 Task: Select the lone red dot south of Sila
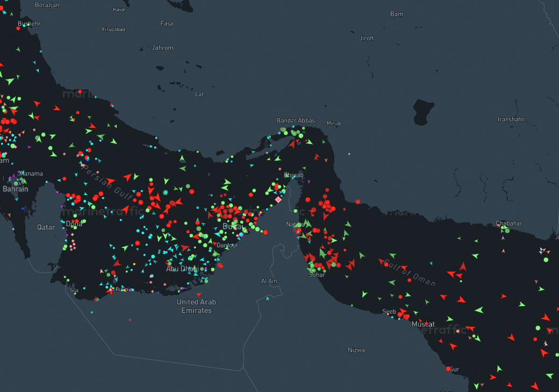(130, 320)
